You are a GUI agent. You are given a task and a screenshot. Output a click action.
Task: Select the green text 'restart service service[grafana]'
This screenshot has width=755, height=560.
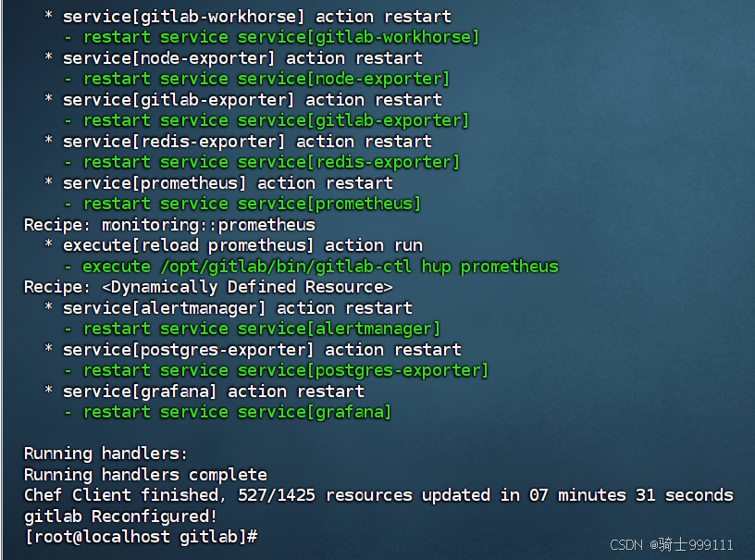[x=238, y=413]
